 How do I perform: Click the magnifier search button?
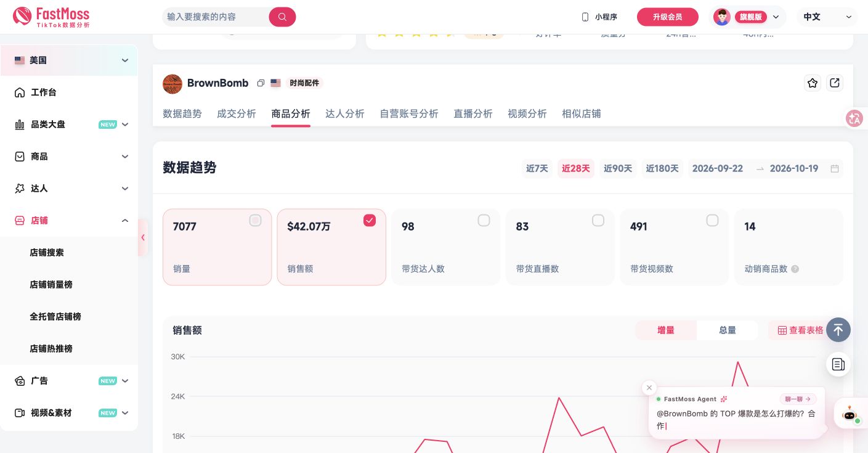click(x=282, y=17)
